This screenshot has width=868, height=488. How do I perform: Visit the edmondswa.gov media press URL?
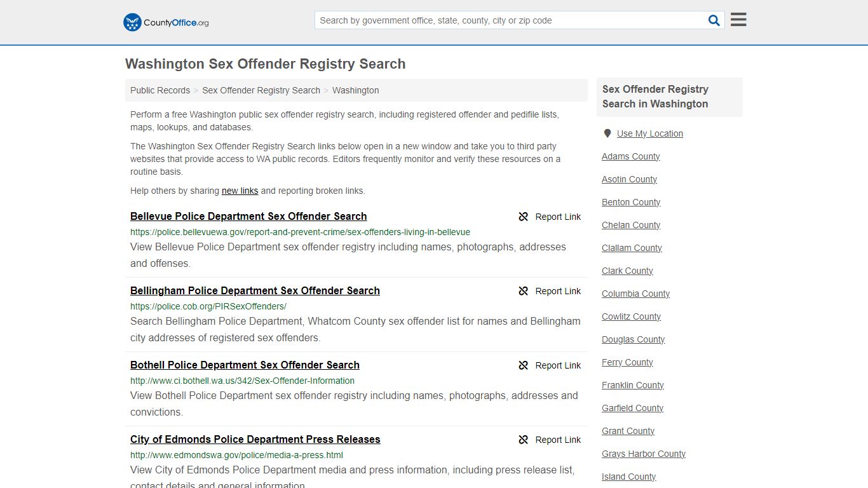coord(236,455)
